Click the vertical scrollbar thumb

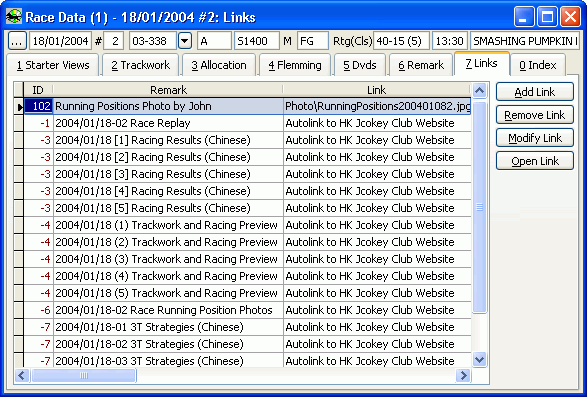pyautogui.click(x=479, y=207)
